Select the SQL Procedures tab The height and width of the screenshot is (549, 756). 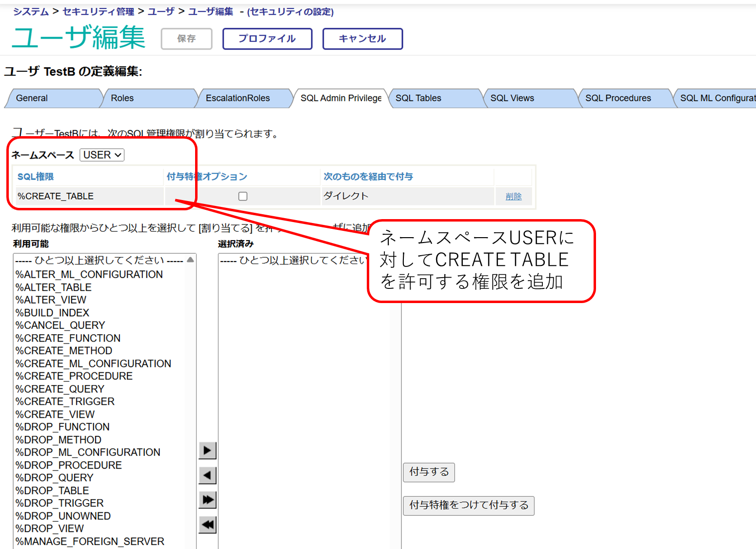click(x=617, y=98)
